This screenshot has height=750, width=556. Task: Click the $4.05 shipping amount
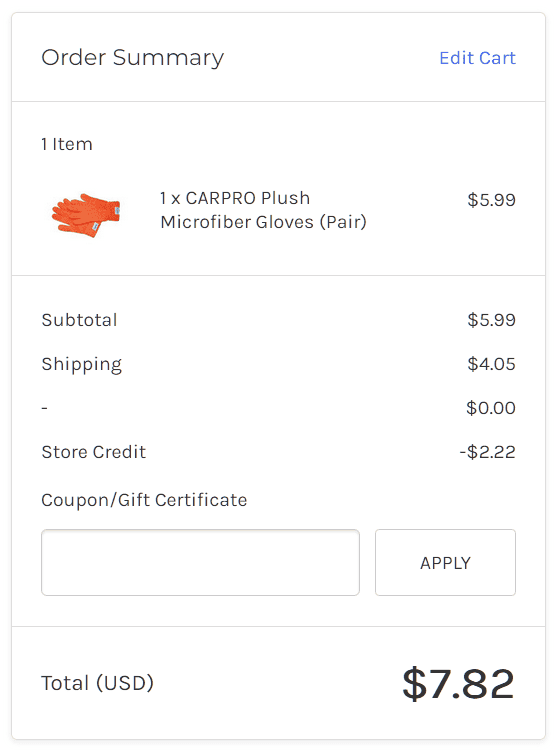(491, 364)
